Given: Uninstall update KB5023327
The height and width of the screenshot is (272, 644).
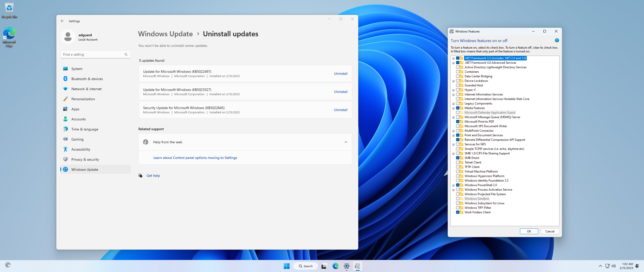Looking at the screenshot, I should pyautogui.click(x=341, y=92).
